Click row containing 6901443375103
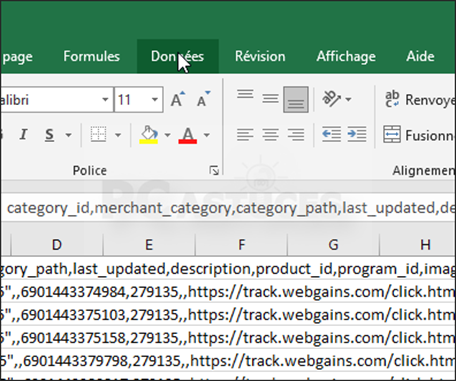The width and height of the screenshot is (456, 381). pyautogui.click(x=228, y=314)
